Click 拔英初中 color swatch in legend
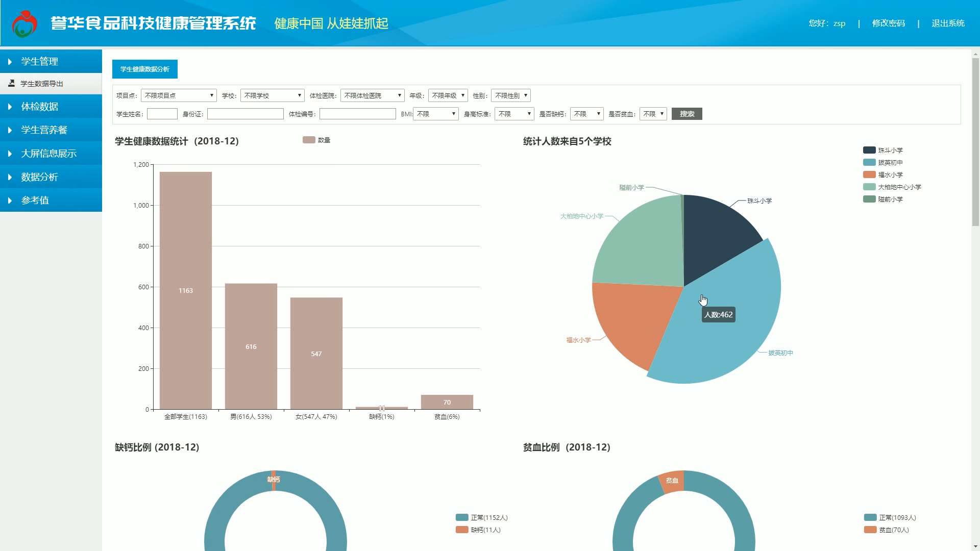This screenshot has width=980, height=551. [x=869, y=162]
